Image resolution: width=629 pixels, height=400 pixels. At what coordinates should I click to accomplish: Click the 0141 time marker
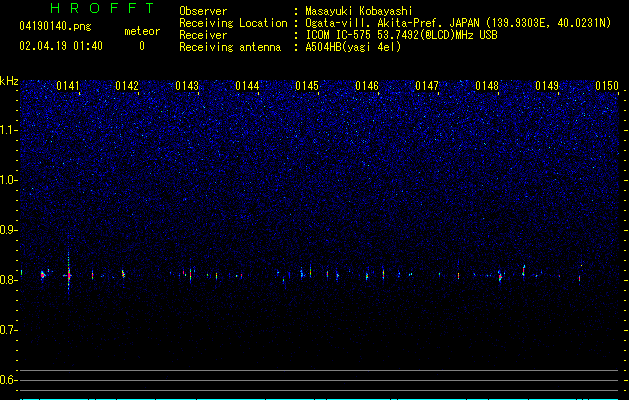[68, 86]
